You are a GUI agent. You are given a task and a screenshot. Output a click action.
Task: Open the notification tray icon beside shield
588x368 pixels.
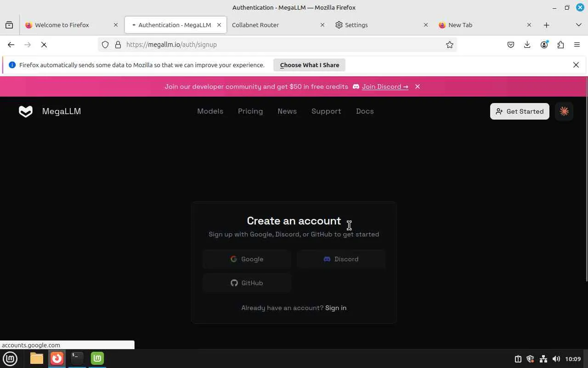[518, 359]
